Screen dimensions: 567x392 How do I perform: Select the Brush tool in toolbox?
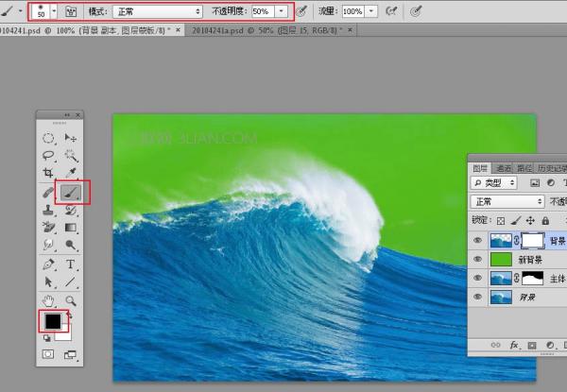tap(71, 192)
